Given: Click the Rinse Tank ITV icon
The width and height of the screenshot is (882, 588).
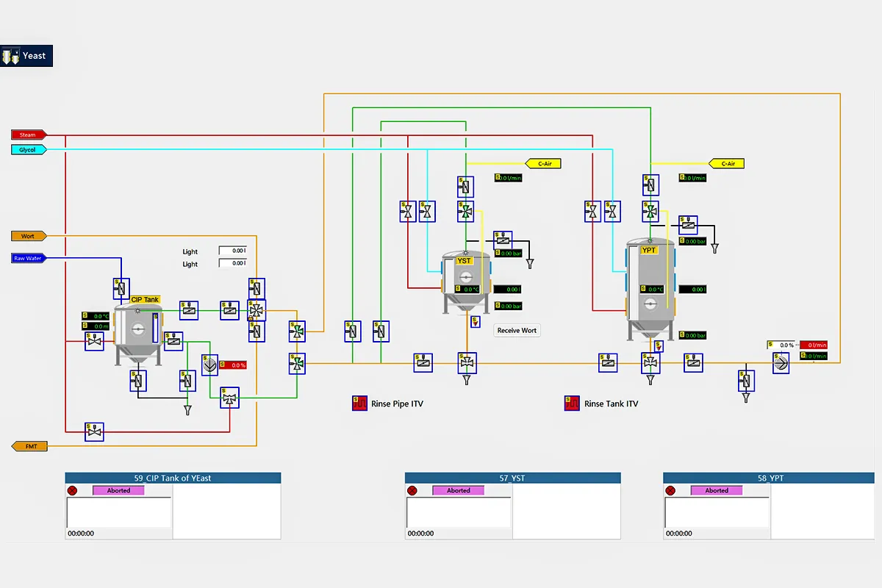Looking at the screenshot, I should pos(572,404).
